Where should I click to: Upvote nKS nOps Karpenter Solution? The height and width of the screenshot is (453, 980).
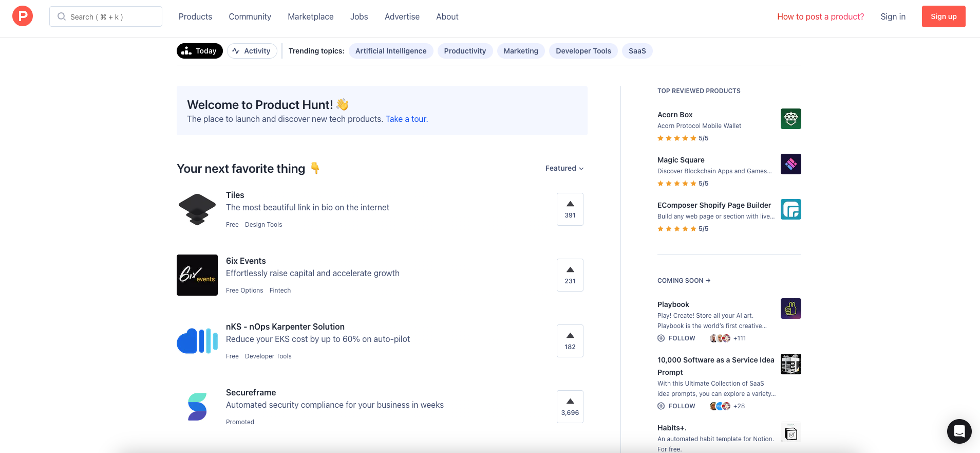(570, 341)
